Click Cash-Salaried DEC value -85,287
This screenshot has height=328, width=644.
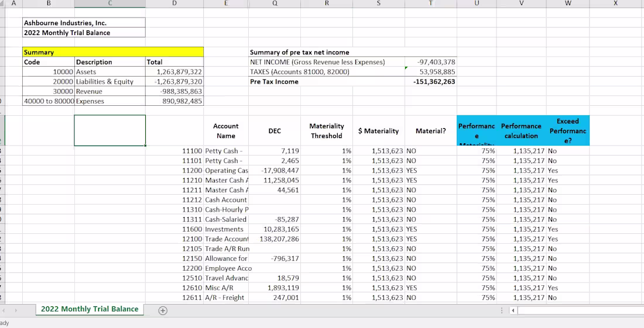(x=275, y=219)
